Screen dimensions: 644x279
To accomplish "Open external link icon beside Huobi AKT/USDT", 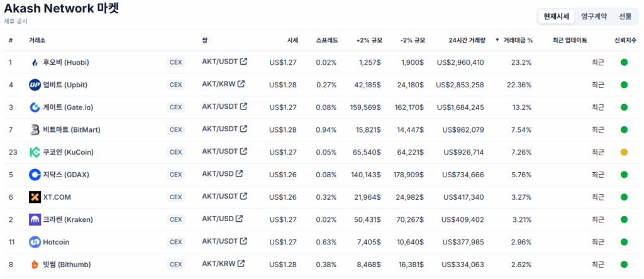I will 243,62.
